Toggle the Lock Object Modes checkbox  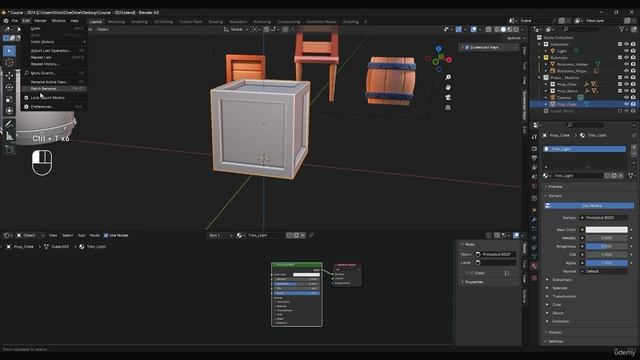[x=27, y=98]
